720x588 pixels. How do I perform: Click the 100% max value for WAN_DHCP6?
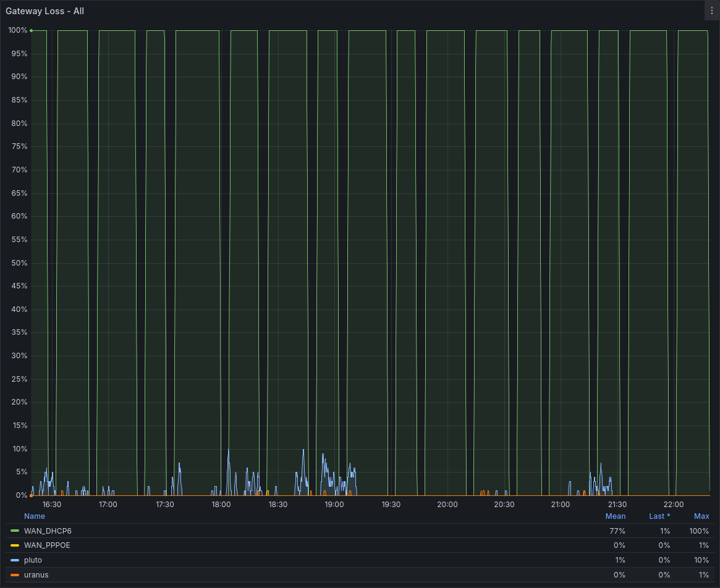[x=699, y=531]
